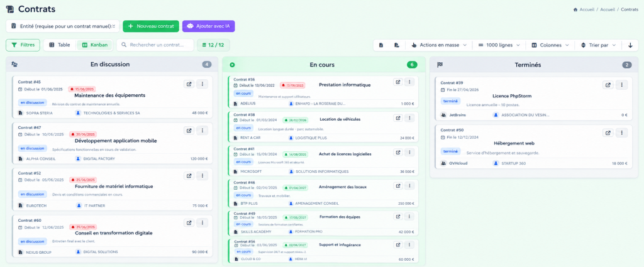
Task: Open the three-dot menu for Contrat #56
Action: 409,245
